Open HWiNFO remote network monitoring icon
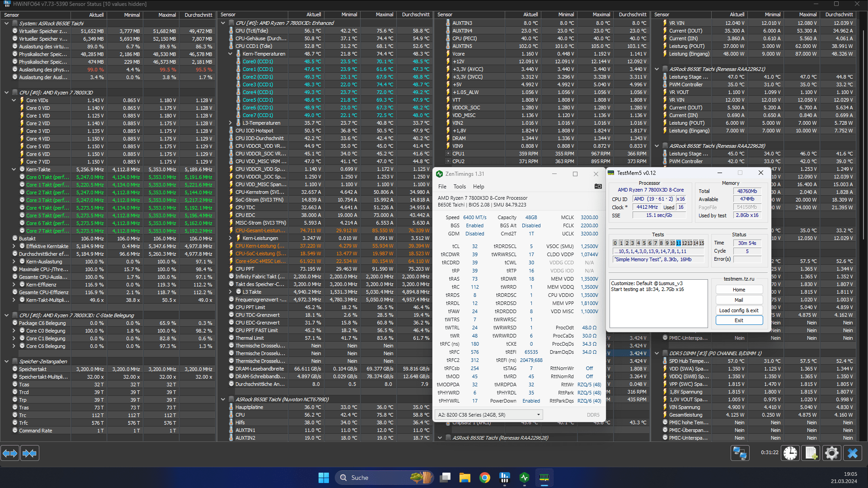The height and width of the screenshot is (488, 868). coord(740,453)
